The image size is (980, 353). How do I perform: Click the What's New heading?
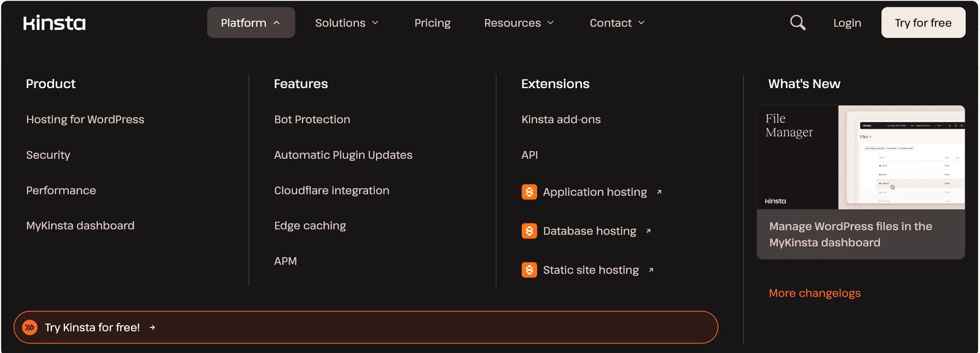tap(804, 84)
